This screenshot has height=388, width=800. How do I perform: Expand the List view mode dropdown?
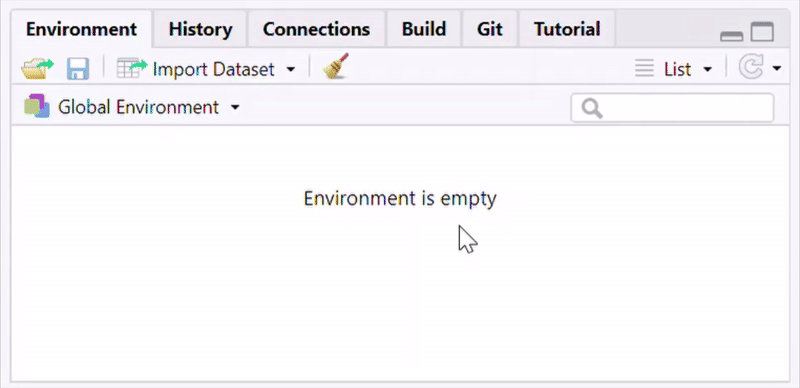(x=707, y=69)
